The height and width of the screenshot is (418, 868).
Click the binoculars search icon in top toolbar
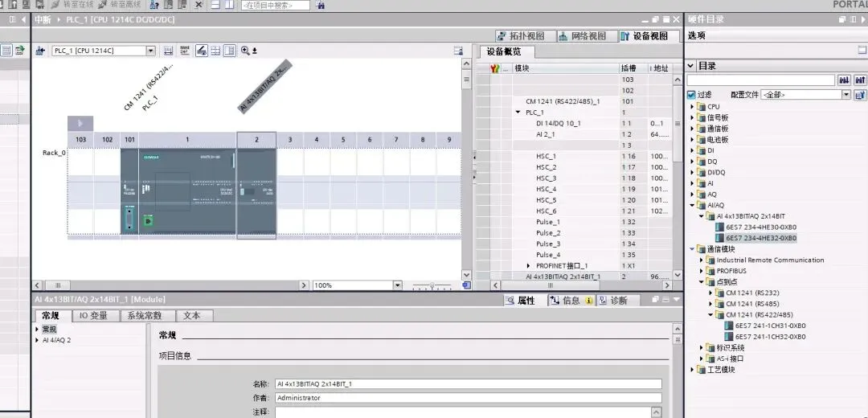320,5
